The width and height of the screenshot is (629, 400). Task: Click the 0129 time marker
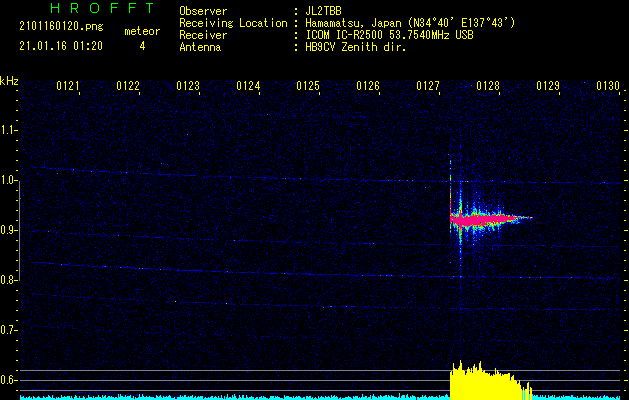point(548,86)
